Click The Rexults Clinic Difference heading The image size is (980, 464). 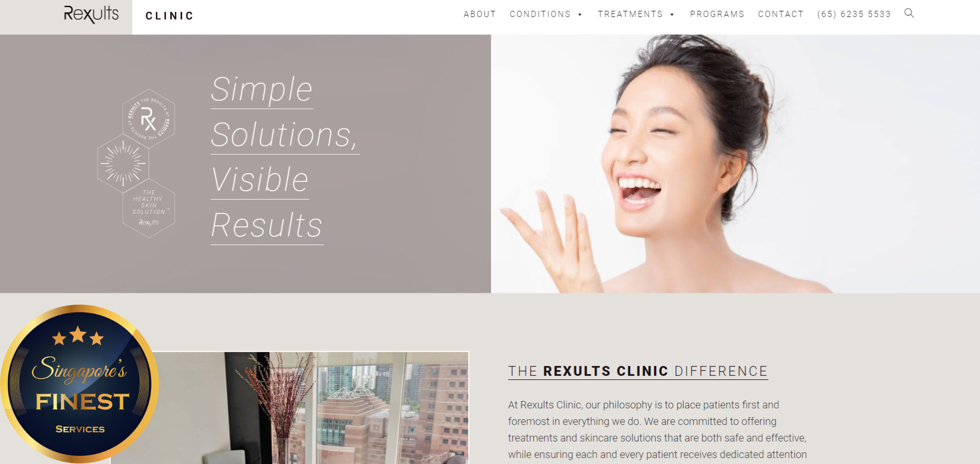(638, 371)
